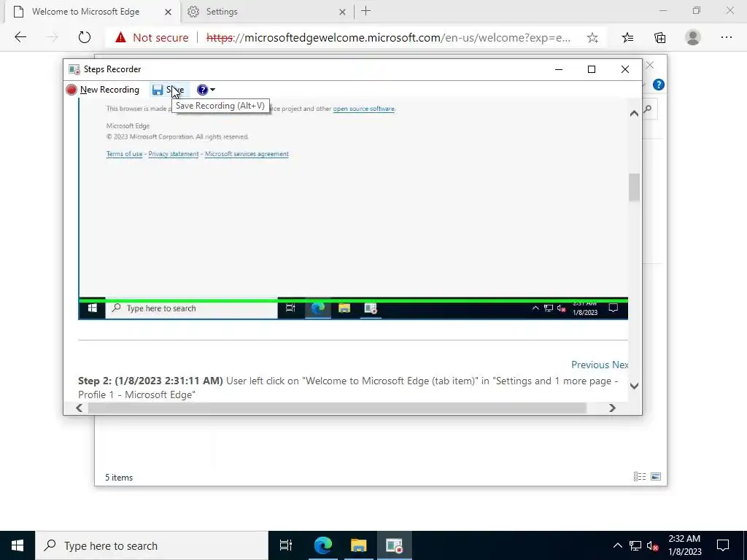Save the recording with the Save button
The width and height of the screenshot is (747, 560).
pos(169,90)
